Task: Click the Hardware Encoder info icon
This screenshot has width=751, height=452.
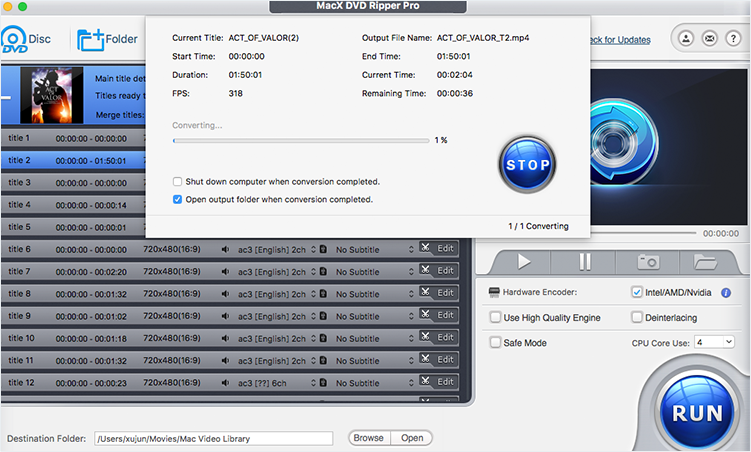Action: click(726, 293)
